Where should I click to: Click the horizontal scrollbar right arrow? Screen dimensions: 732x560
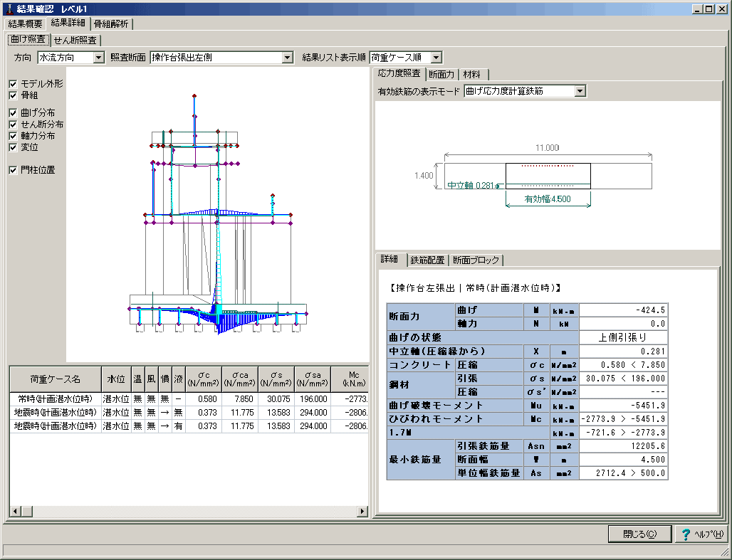click(x=362, y=512)
